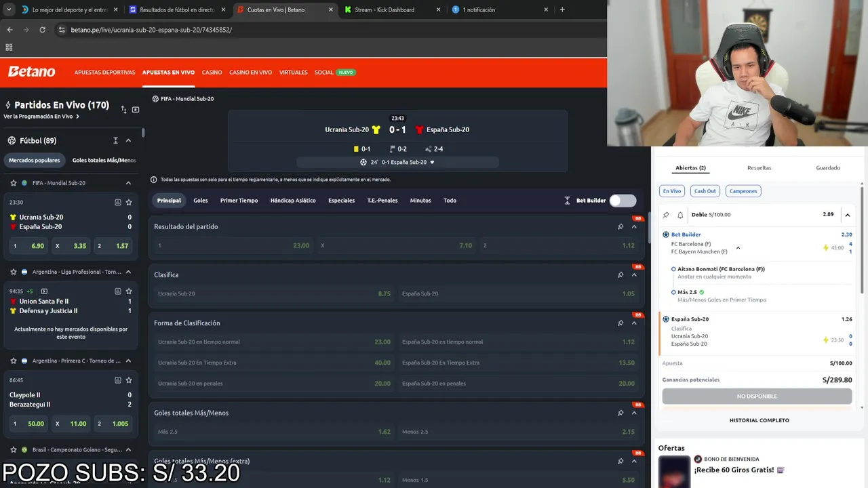
Task: Expand the 24' 0-1 España Sub-20 goal timeline
Action: point(432,162)
